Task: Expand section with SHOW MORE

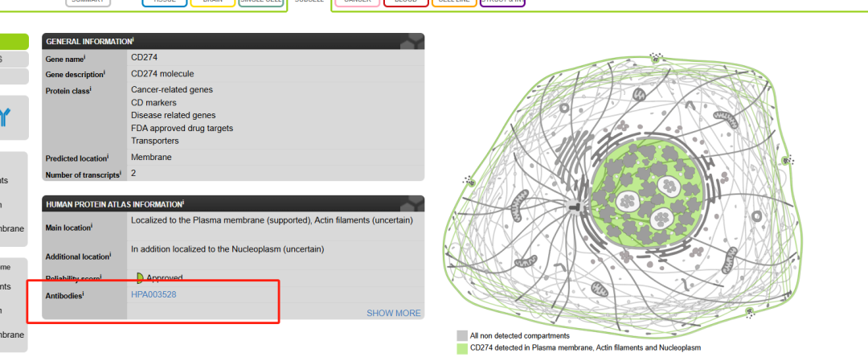Action: point(393,313)
